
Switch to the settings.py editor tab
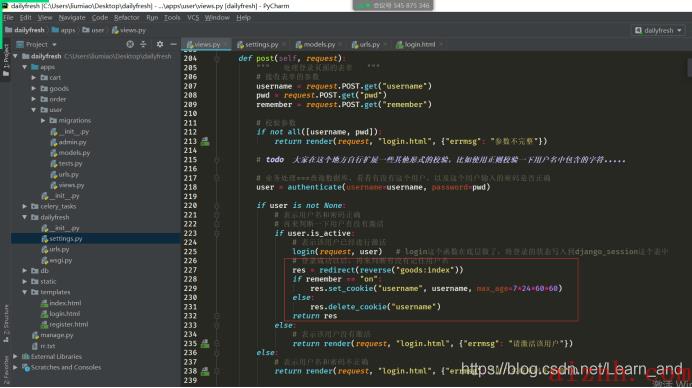(x=260, y=45)
